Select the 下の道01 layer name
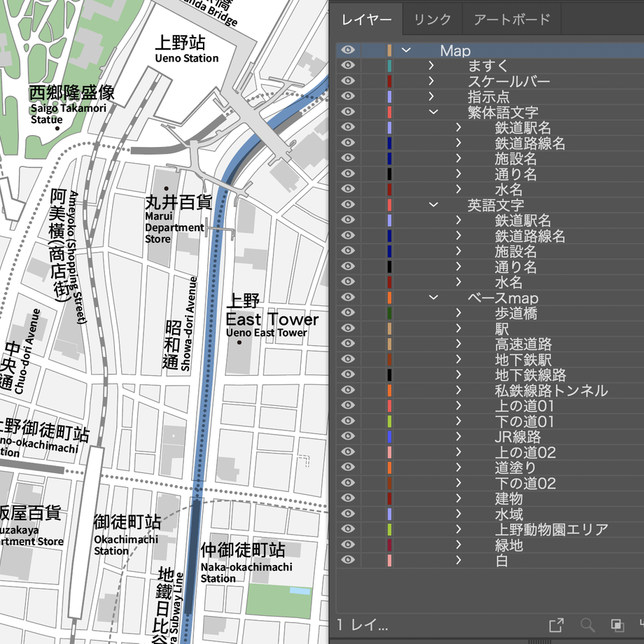This screenshot has width=644, height=644. 524,421
